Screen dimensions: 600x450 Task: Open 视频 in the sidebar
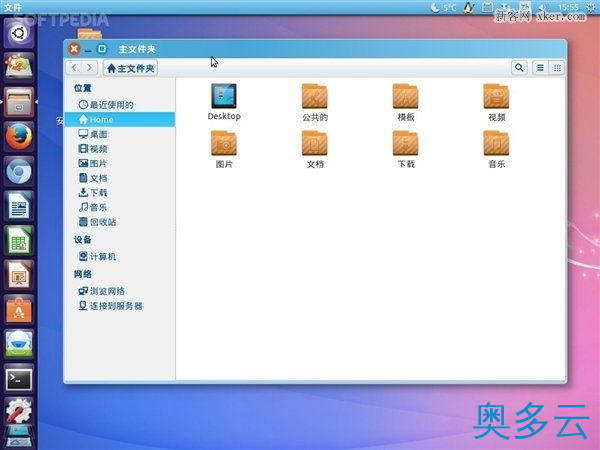point(120,148)
